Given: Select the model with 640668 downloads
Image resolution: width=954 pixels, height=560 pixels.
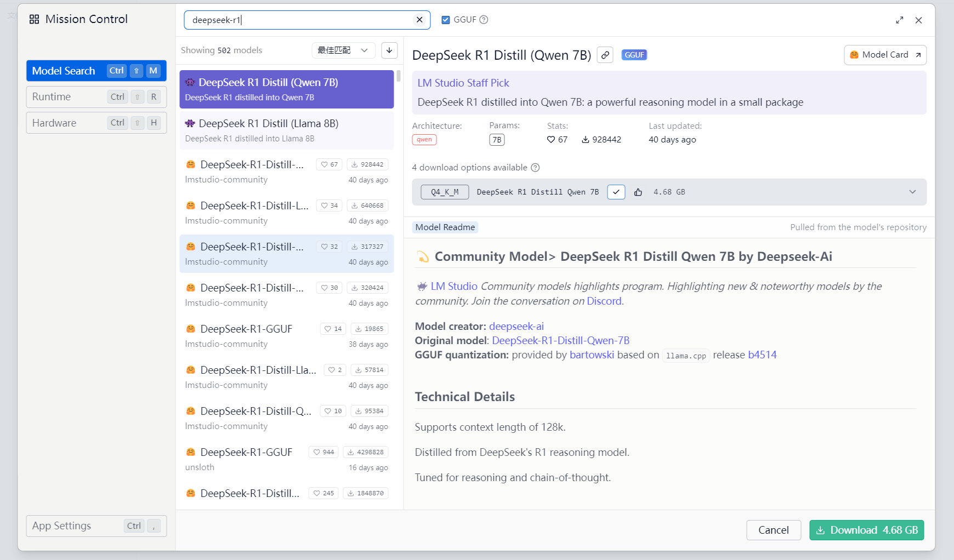Looking at the screenshot, I should [x=287, y=213].
